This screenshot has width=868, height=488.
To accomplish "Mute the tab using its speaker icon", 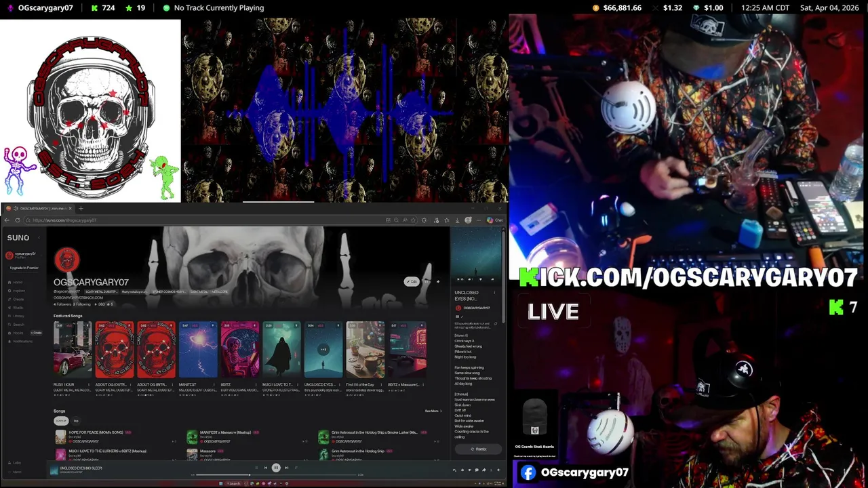I will click(x=16, y=208).
